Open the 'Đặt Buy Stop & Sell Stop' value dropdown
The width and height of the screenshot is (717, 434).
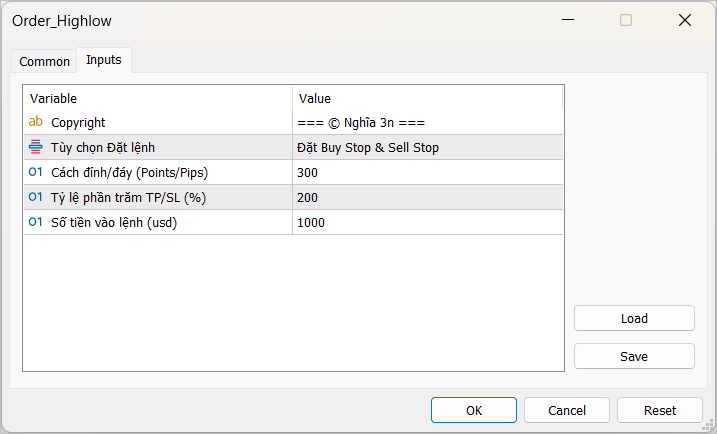[x=427, y=147]
